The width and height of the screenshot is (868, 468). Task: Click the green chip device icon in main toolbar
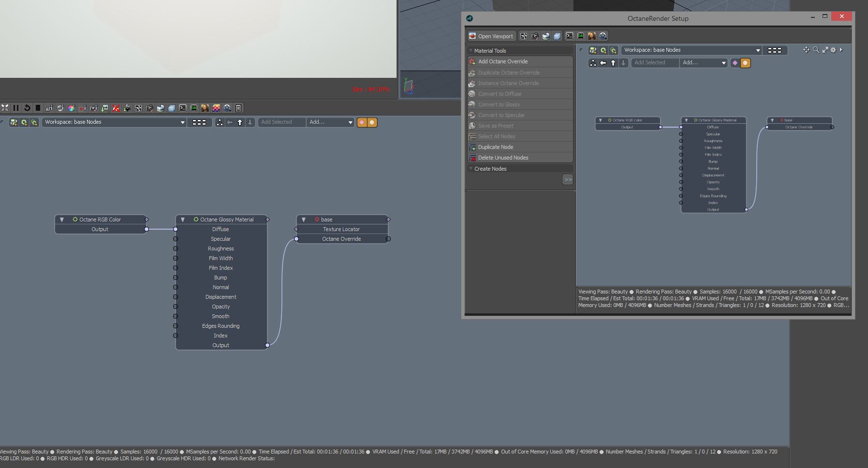tap(194, 108)
